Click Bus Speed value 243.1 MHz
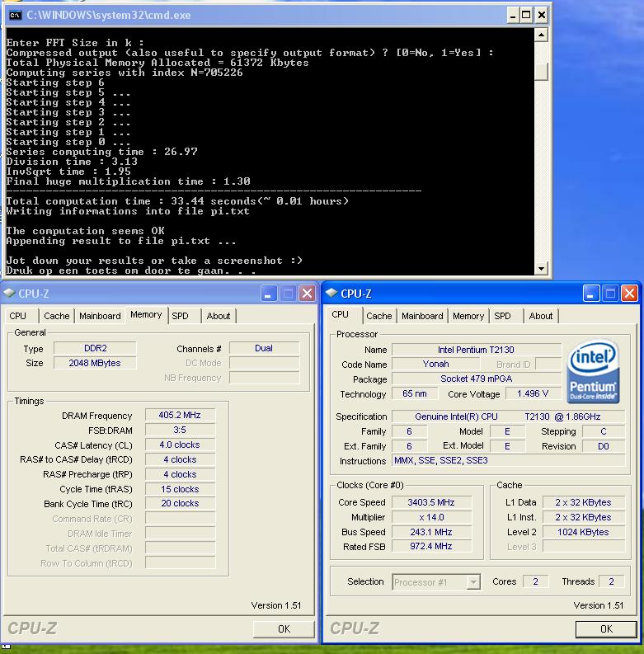This screenshot has height=654, width=644. point(431,532)
